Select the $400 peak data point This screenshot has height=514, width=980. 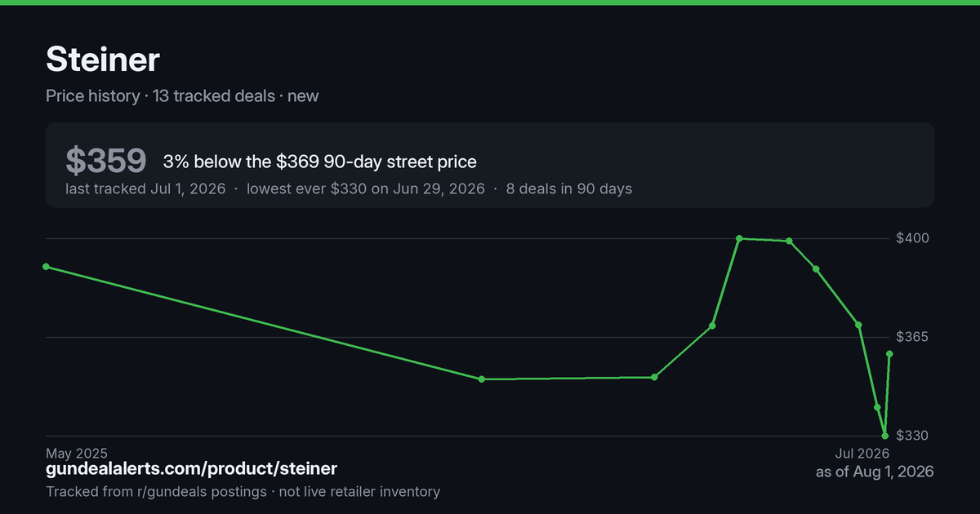pyautogui.click(x=739, y=238)
